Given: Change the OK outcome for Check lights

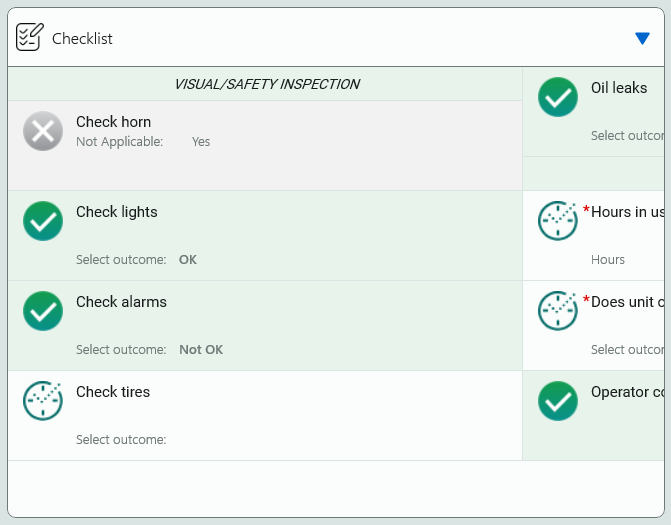Looking at the screenshot, I should point(188,260).
